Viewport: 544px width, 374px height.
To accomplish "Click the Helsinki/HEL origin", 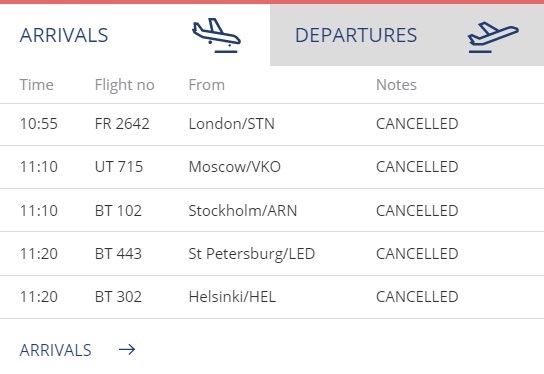I will coord(232,297).
